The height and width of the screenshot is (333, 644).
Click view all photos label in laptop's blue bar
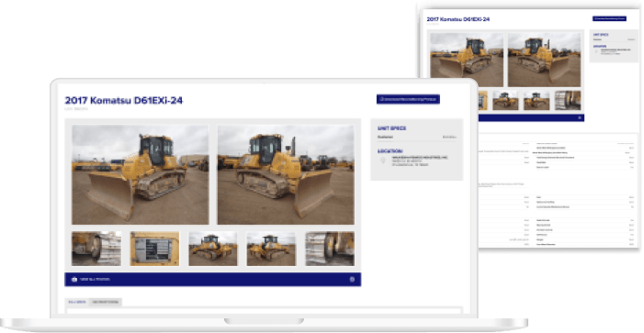click(x=95, y=279)
